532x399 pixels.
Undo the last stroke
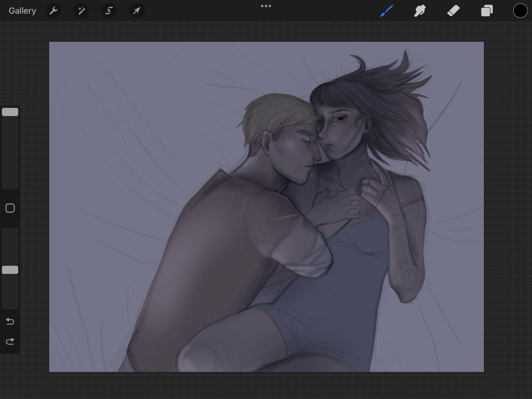[10, 321]
